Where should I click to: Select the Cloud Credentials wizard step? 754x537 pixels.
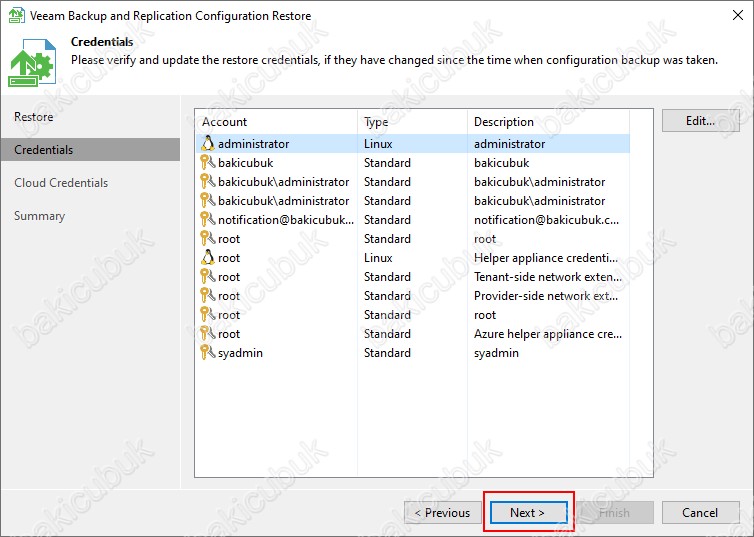[x=61, y=183]
